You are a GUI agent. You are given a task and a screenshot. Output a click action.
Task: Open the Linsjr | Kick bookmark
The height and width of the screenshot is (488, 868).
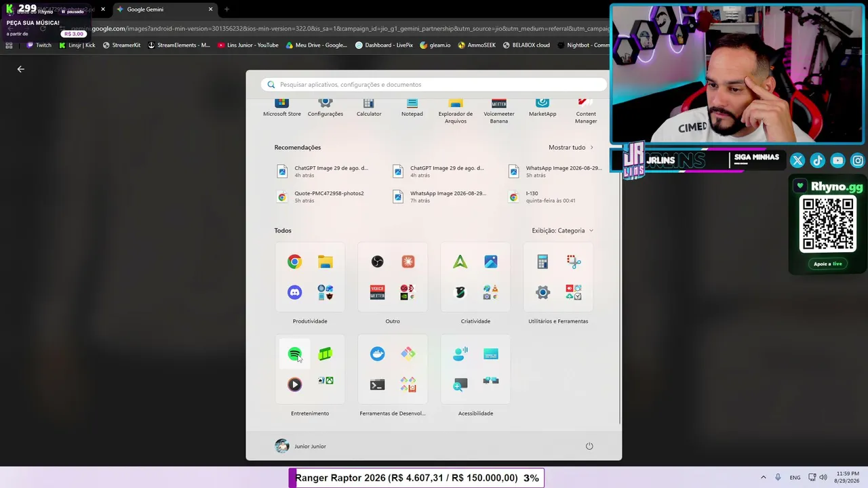[77, 45]
